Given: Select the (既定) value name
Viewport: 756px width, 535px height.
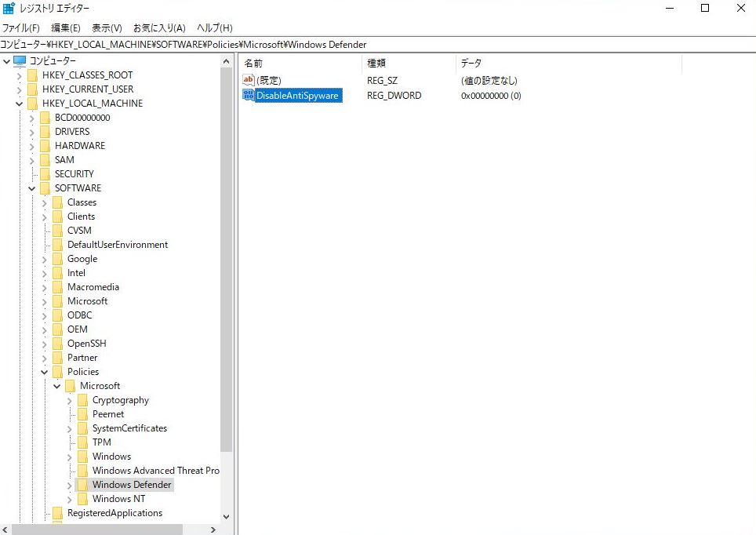Looking at the screenshot, I should pyautogui.click(x=269, y=81).
